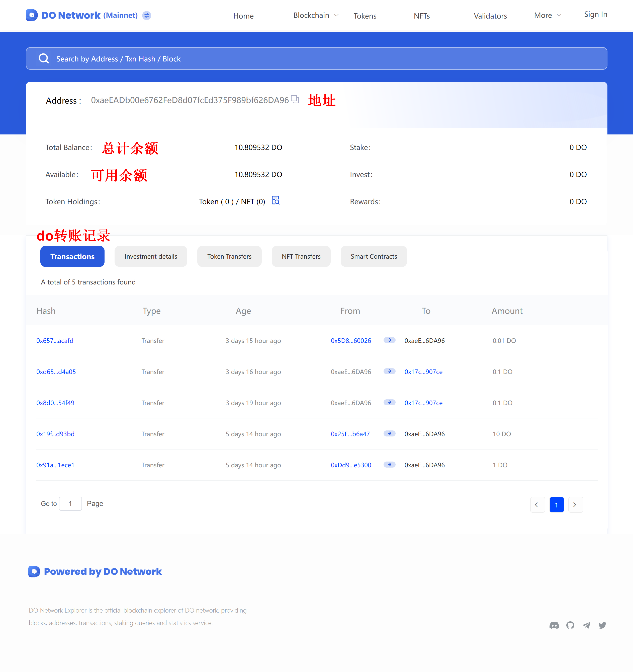The width and height of the screenshot is (633, 672).
Task: Open the Twitter icon in footer
Action: click(x=602, y=625)
